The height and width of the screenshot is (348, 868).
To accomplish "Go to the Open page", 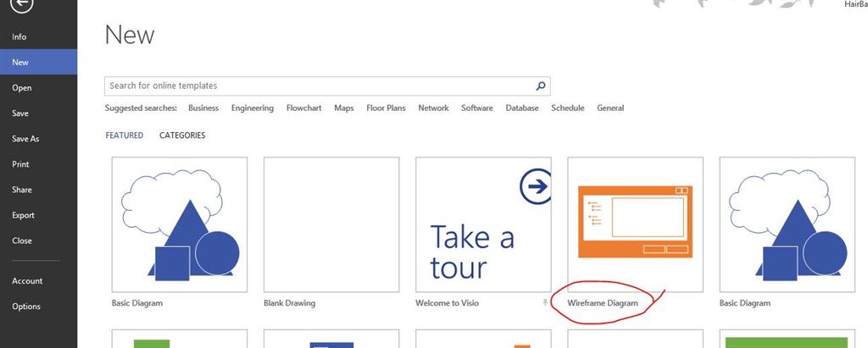I will (x=21, y=87).
